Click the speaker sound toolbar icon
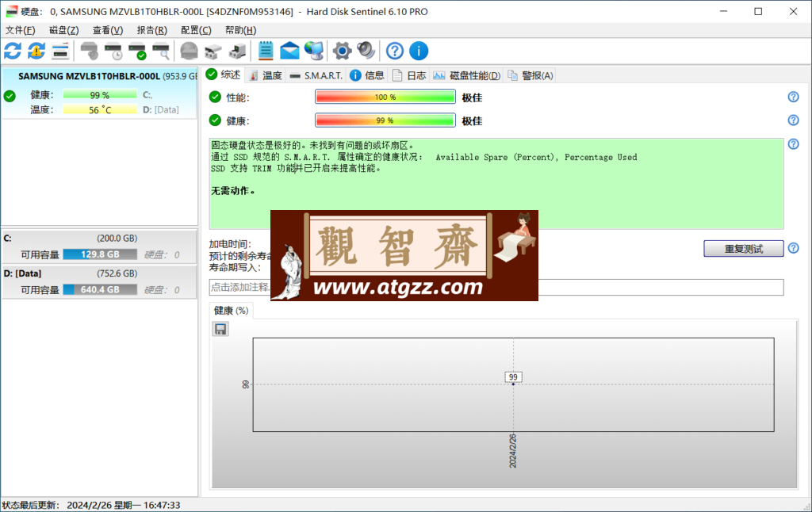Image resolution: width=812 pixels, height=512 pixels. click(x=366, y=51)
